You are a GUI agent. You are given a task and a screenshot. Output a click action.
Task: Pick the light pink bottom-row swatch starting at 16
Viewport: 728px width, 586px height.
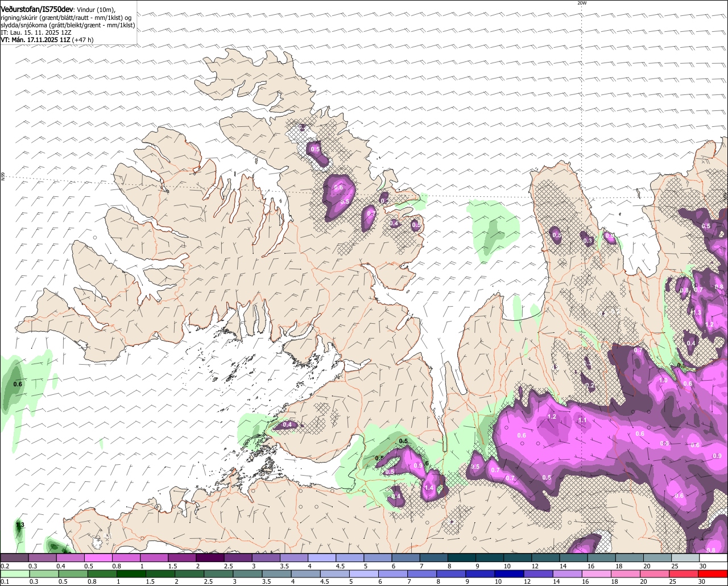pyautogui.click(x=597, y=573)
